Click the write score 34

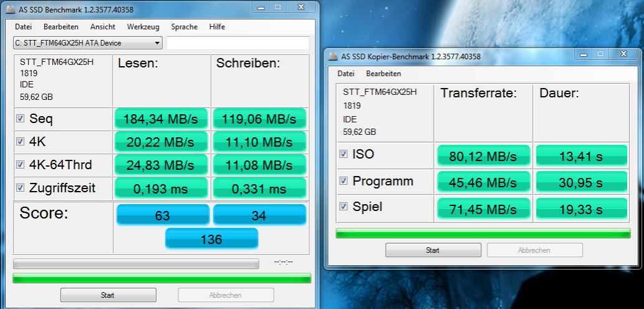[x=259, y=215]
